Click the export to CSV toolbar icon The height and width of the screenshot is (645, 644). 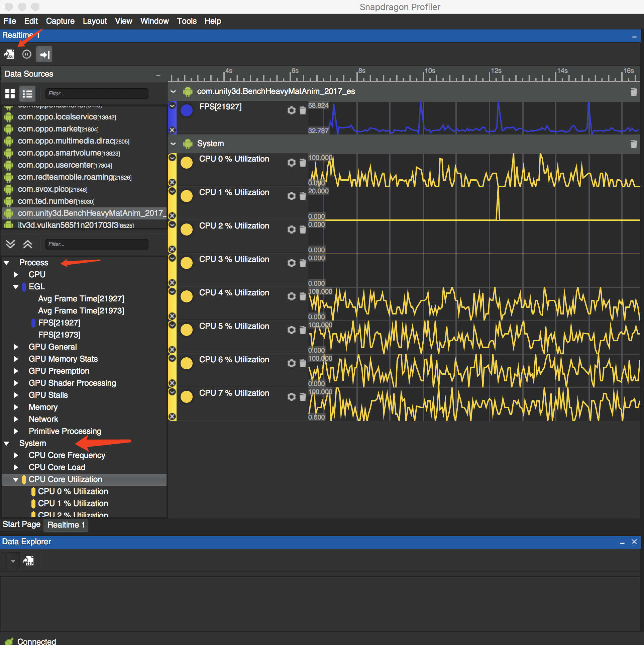(x=9, y=54)
